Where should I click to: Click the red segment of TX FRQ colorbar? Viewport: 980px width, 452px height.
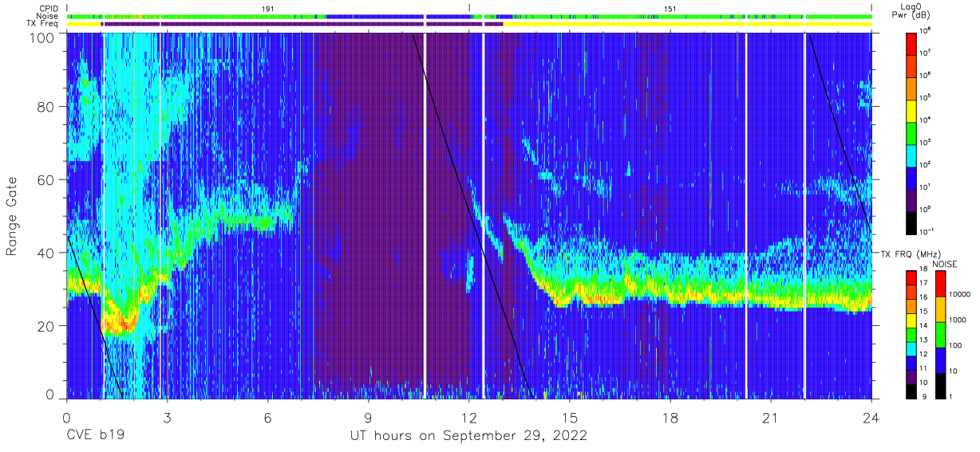click(x=911, y=277)
